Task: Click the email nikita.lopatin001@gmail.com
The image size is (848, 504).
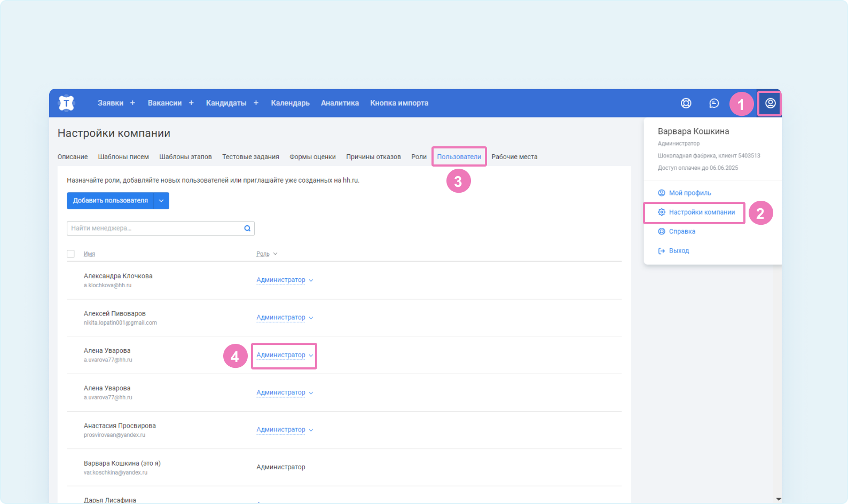Action: [x=120, y=323]
